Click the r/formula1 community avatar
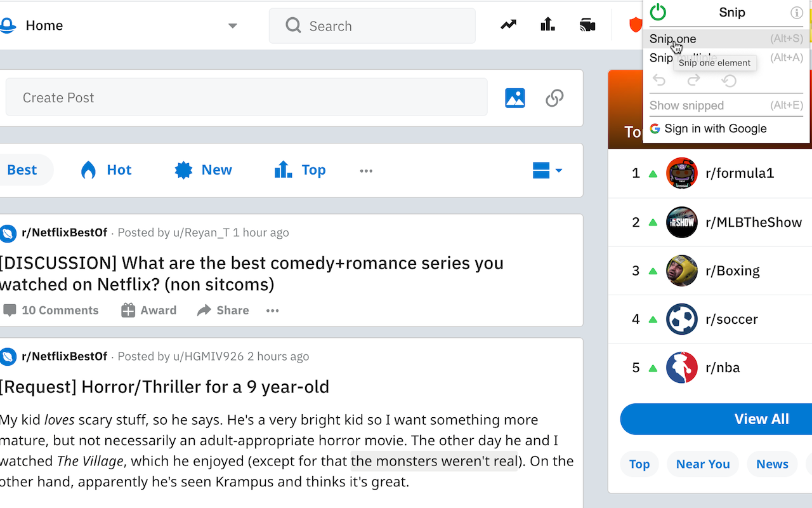The height and width of the screenshot is (508, 812). pos(682,173)
